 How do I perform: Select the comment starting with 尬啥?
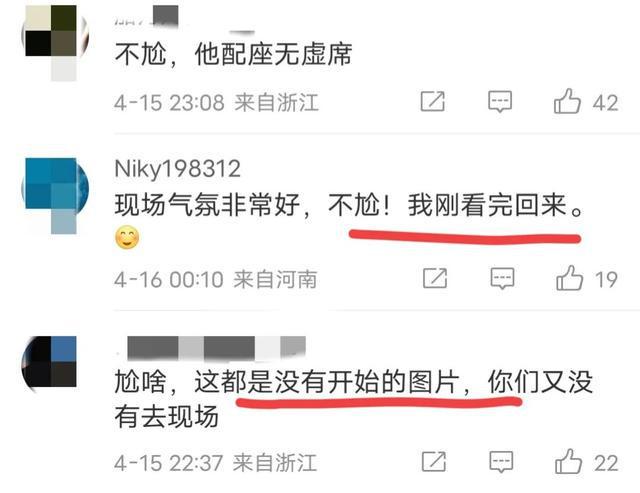coord(354,400)
